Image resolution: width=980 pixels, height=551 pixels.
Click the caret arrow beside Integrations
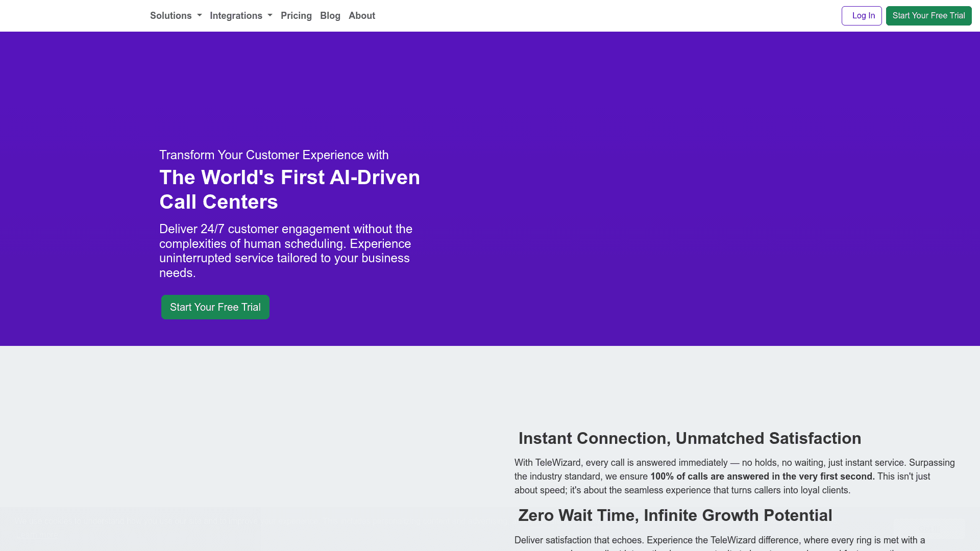[x=270, y=16]
